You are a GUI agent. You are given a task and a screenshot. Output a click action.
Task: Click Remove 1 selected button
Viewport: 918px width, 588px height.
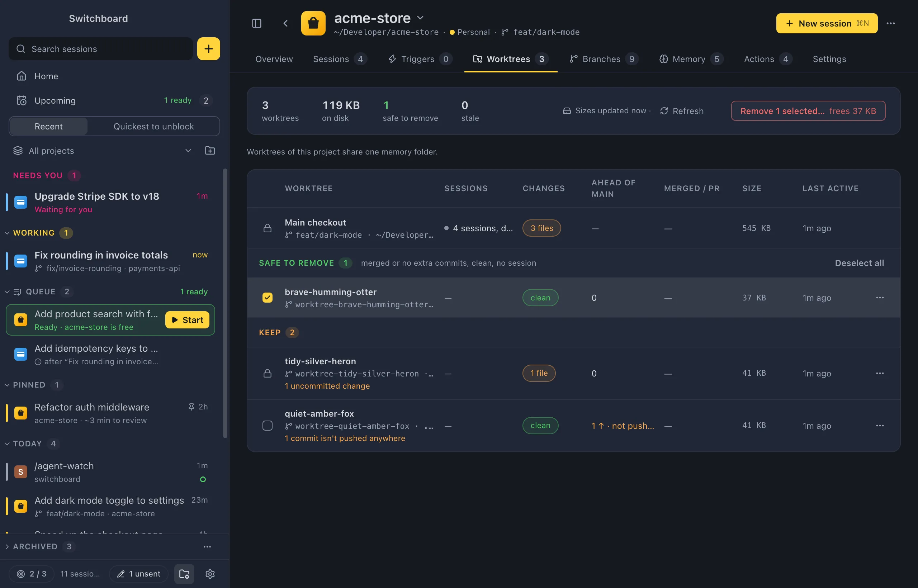(808, 111)
